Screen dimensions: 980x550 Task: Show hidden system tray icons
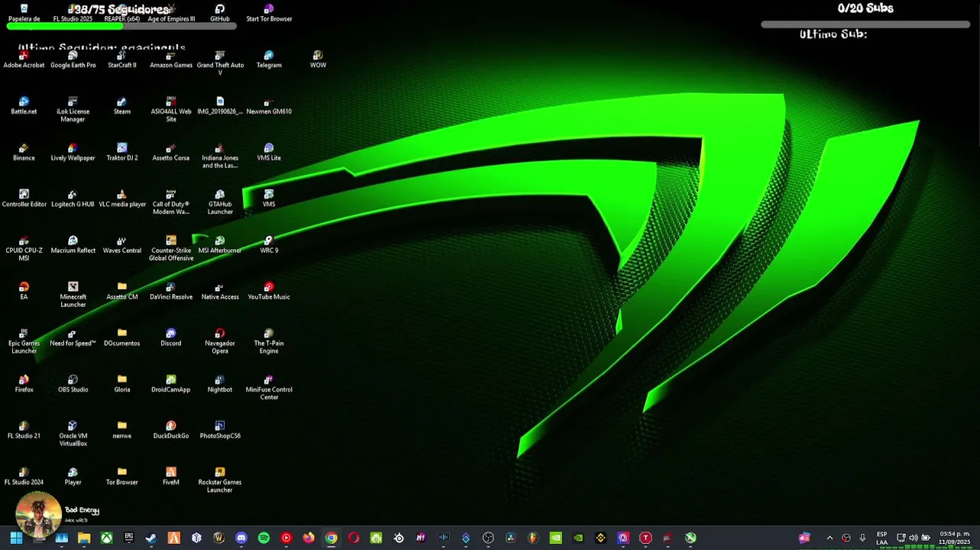tap(830, 538)
